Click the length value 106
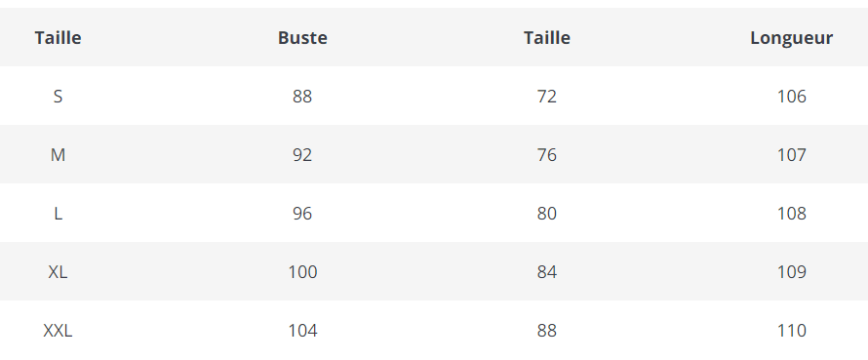Viewport: 868px width, 360px height. click(791, 97)
